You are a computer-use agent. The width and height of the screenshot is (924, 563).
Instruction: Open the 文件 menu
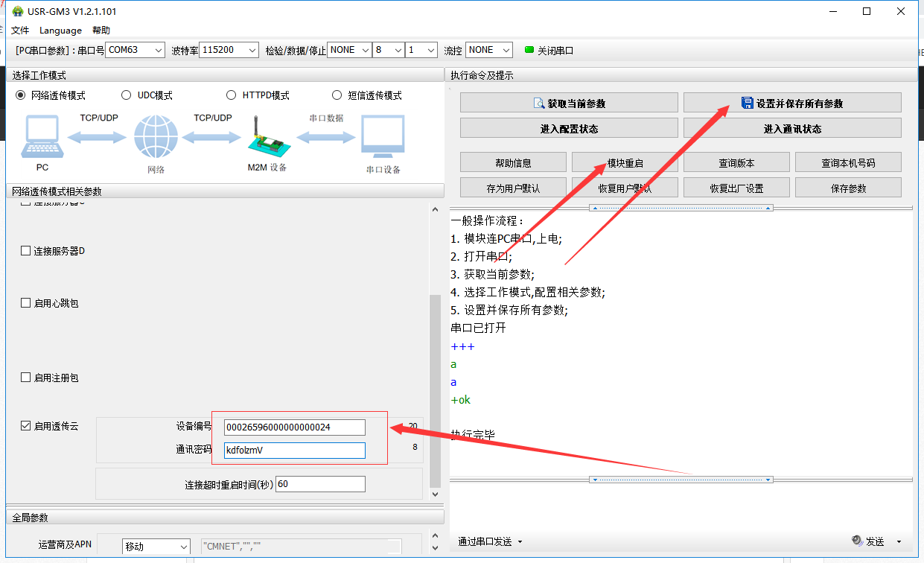20,31
